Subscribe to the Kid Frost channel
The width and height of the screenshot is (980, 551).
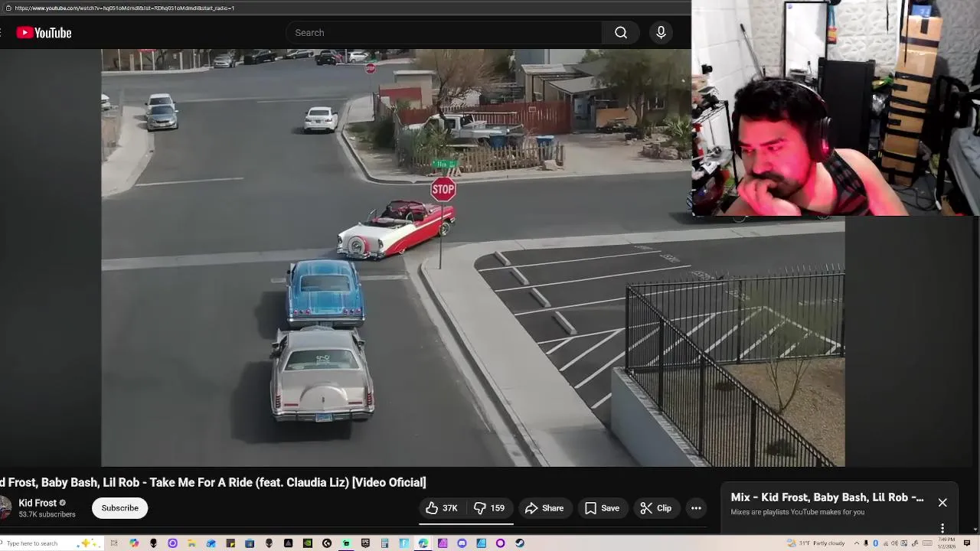point(120,508)
